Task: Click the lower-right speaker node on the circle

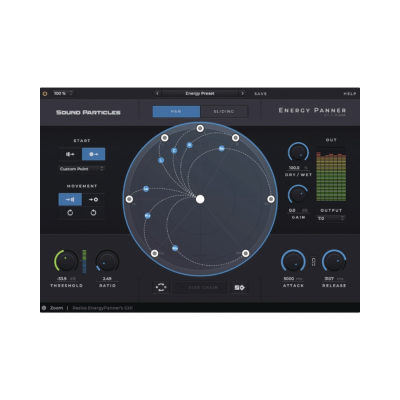Action: click(245, 254)
